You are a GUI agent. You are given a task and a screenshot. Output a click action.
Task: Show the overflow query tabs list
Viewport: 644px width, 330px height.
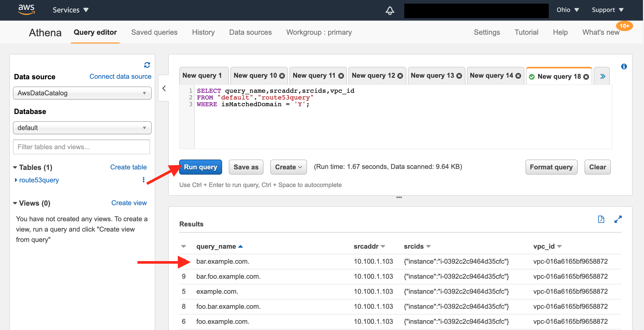603,76
